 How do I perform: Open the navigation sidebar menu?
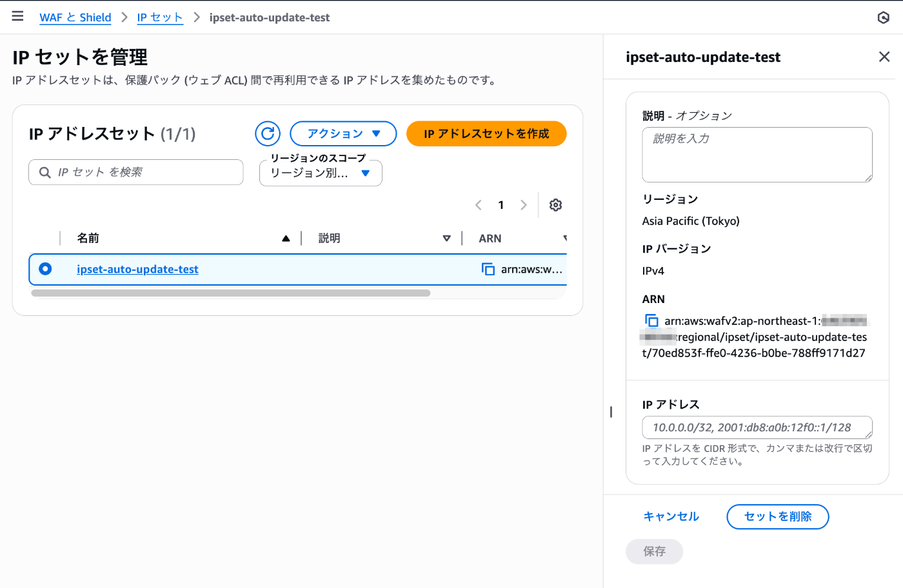[x=17, y=16]
